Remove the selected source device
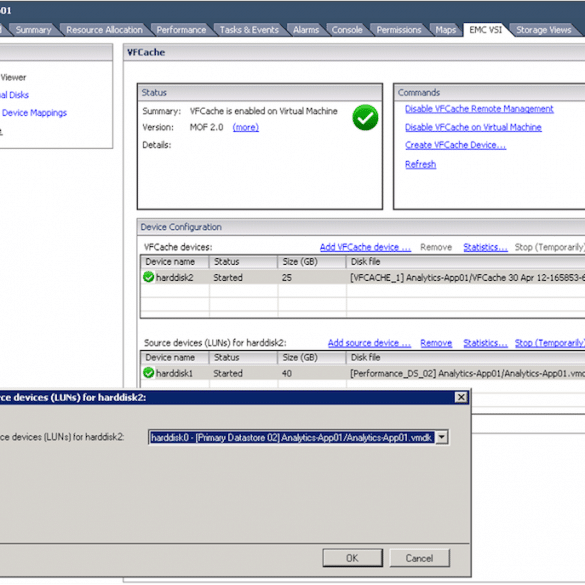 tap(436, 343)
